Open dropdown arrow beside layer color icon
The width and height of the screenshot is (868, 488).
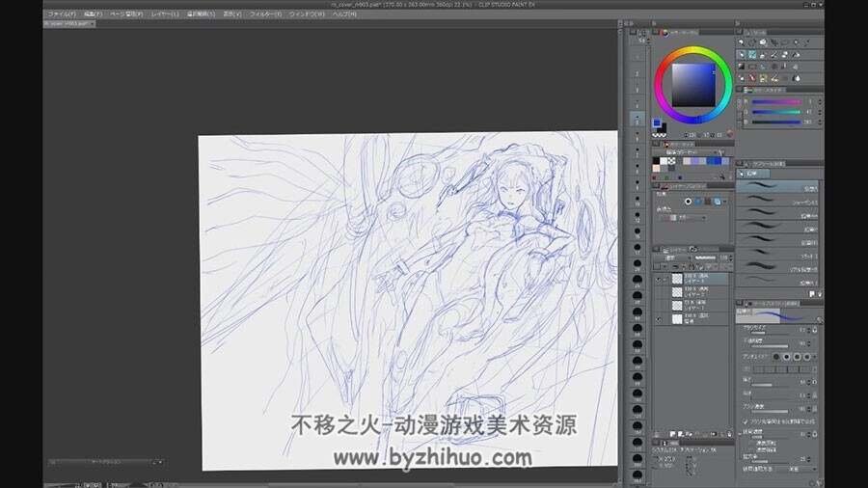point(724,202)
